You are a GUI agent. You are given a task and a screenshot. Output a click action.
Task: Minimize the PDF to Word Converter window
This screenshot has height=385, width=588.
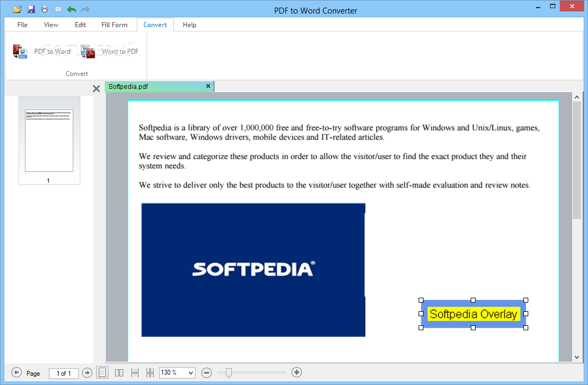click(538, 7)
